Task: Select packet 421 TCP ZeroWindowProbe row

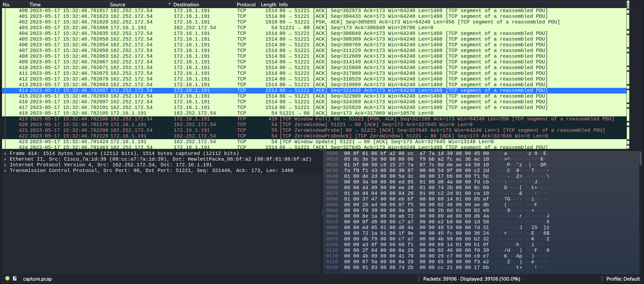Action: pos(314,130)
